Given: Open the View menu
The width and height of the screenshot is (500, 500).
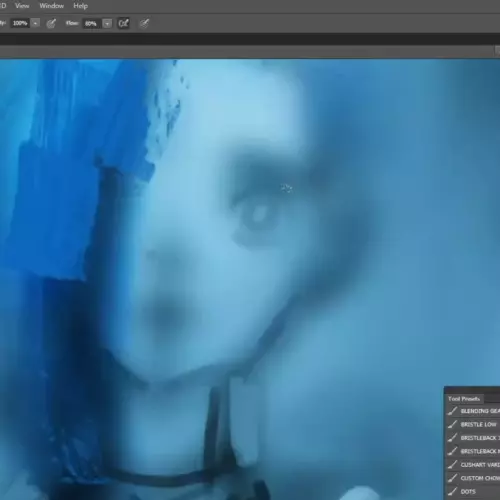Looking at the screenshot, I should click(x=22, y=6).
